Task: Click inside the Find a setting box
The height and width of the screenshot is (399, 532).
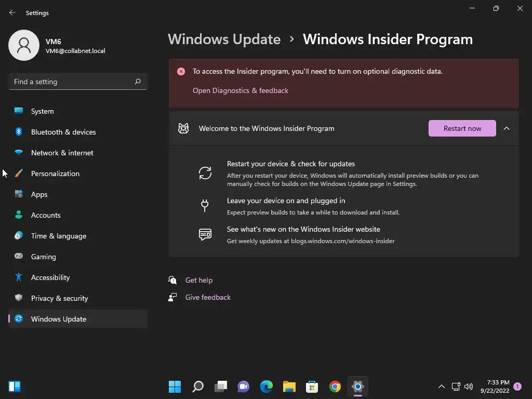Action: [x=78, y=82]
